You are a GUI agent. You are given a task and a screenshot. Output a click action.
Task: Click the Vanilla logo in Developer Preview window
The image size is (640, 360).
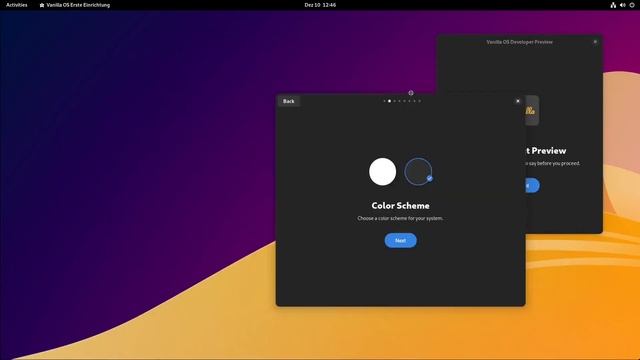point(532,111)
